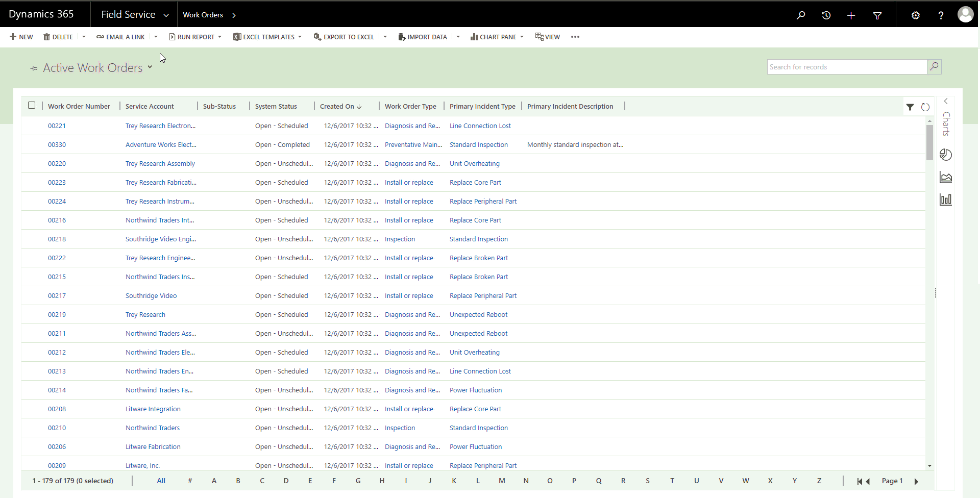Screen dimensions: 980x498
Task: Open the Help question mark icon
Action: click(941, 15)
